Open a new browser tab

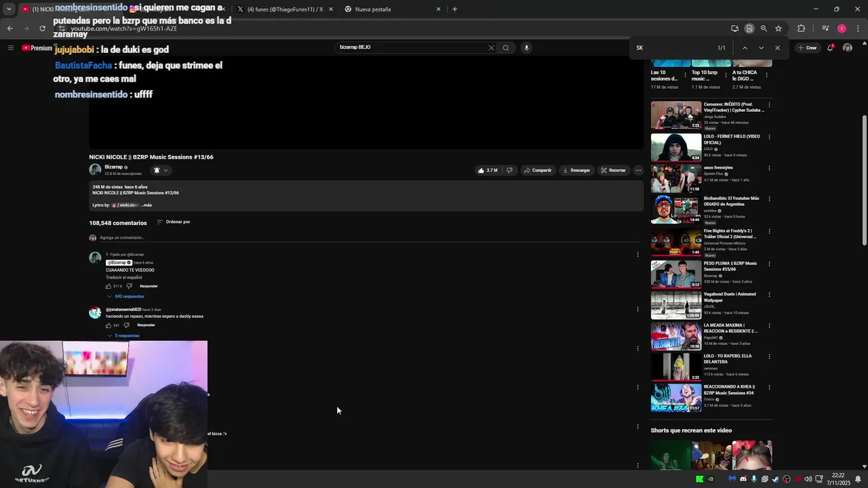coord(454,9)
